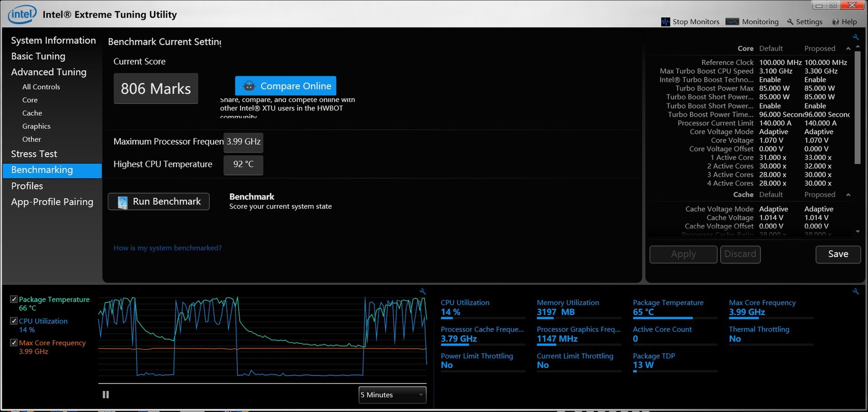Screen dimensions: 868x412
Task: Click the Apply button
Action: [683, 254]
